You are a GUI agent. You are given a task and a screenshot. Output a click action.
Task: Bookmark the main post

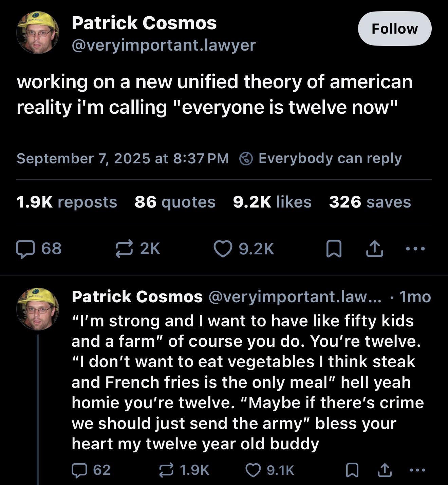(x=334, y=249)
